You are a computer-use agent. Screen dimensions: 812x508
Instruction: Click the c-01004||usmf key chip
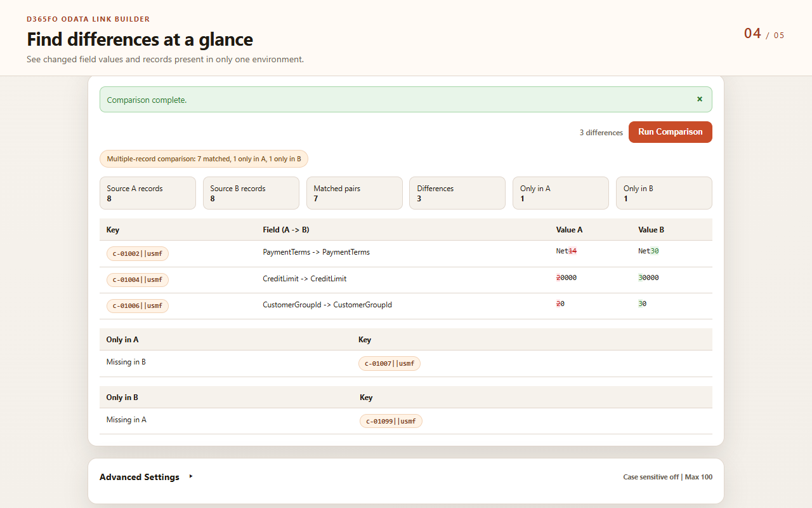coord(138,279)
